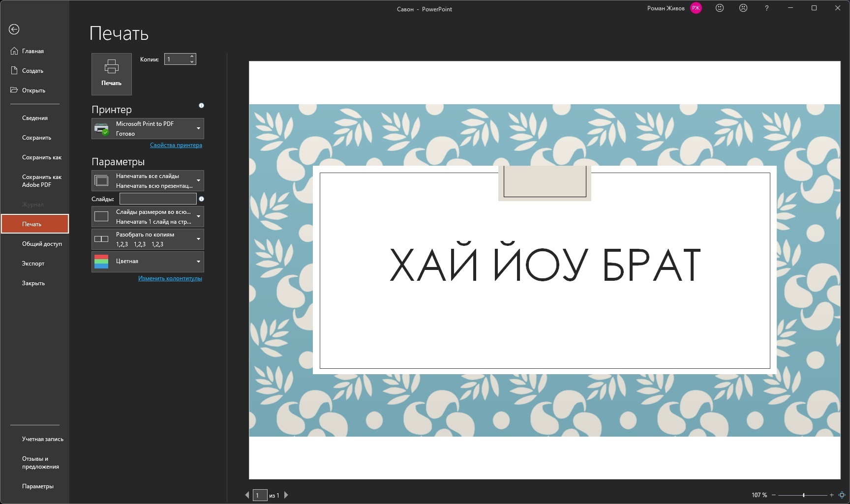
Task: Click the Изменить колонтитулы link
Action: pyautogui.click(x=170, y=278)
